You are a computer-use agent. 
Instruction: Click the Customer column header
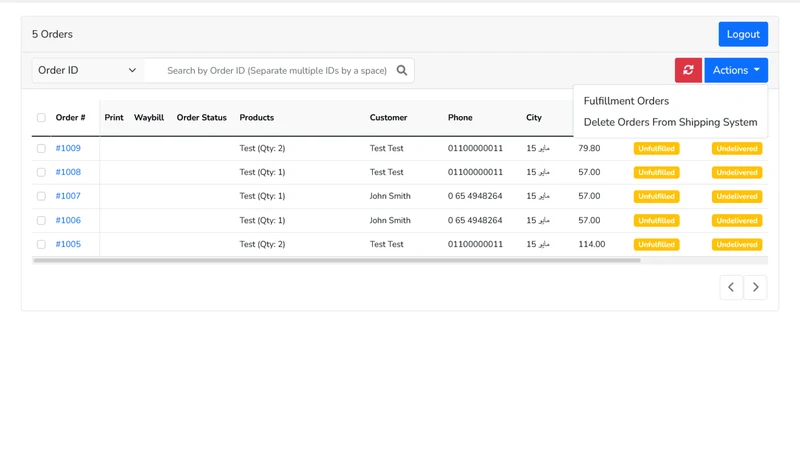(x=388, y=117)
